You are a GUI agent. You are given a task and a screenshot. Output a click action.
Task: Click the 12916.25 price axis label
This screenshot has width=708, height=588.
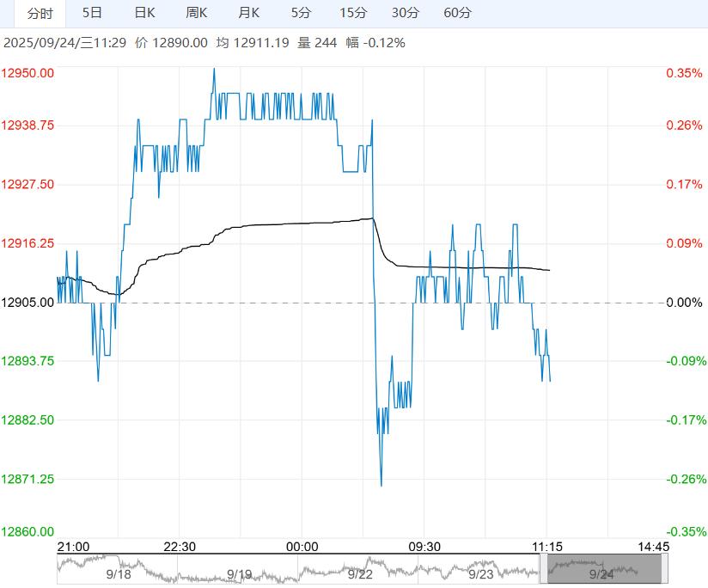point(27,243)
